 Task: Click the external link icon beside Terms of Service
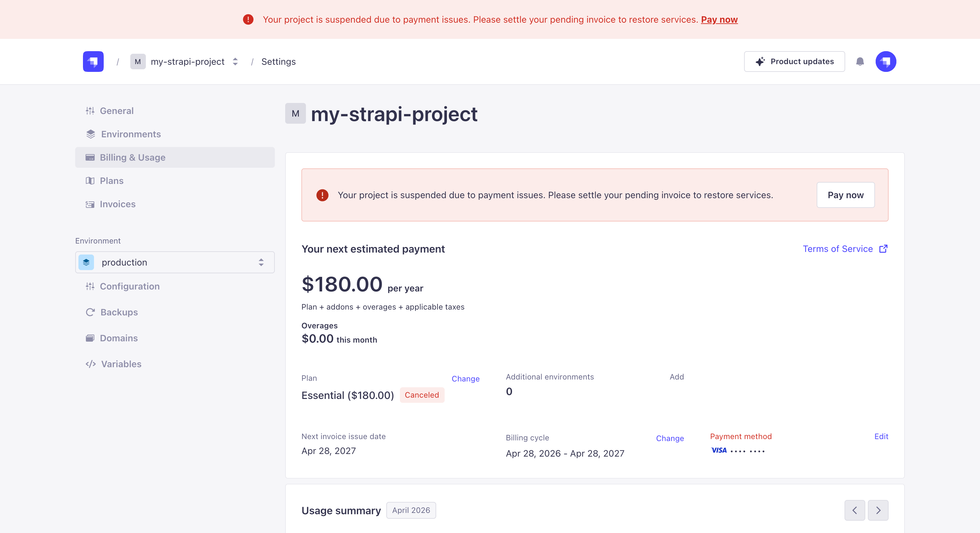click(883, 249)
